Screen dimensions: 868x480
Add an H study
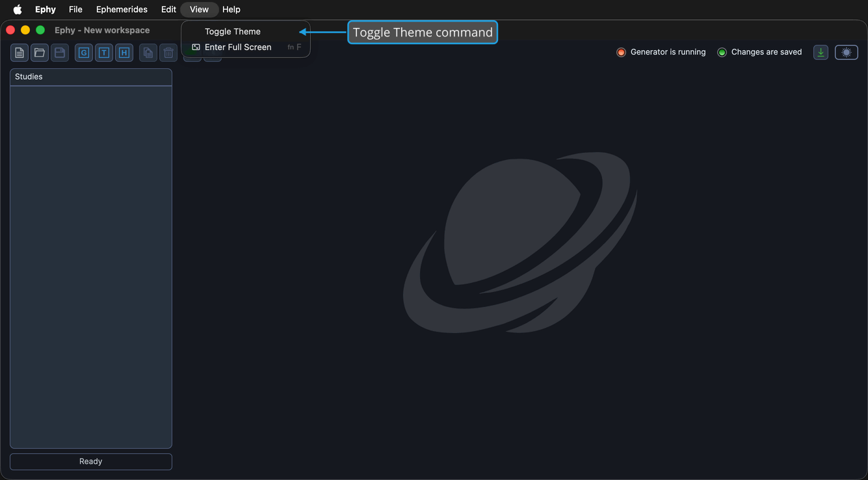[x=124, y=53]
